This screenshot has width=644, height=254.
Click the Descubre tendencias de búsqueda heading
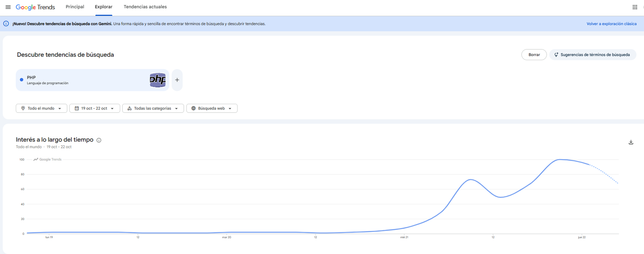65,55
